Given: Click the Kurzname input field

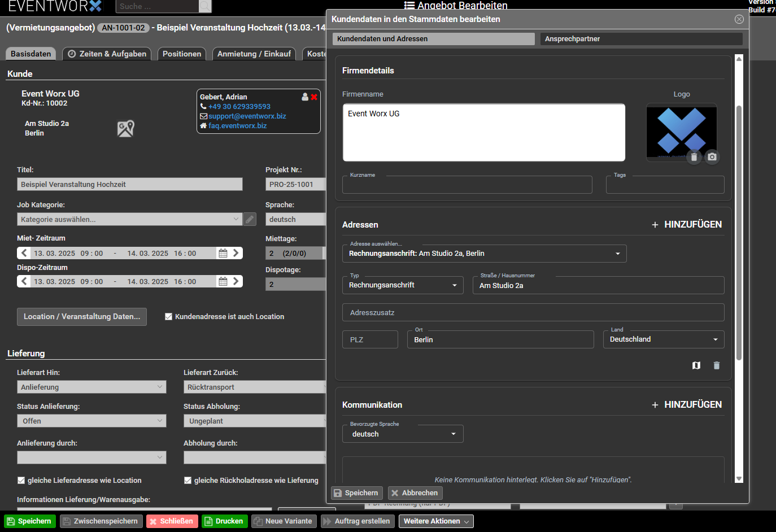Looking at the screenshot, I should [467, 185].
